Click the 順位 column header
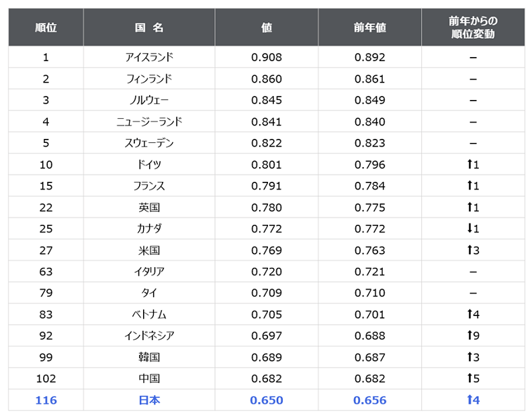Image resolution: width=532 pixels, height=416 pixels. point(46,28)
